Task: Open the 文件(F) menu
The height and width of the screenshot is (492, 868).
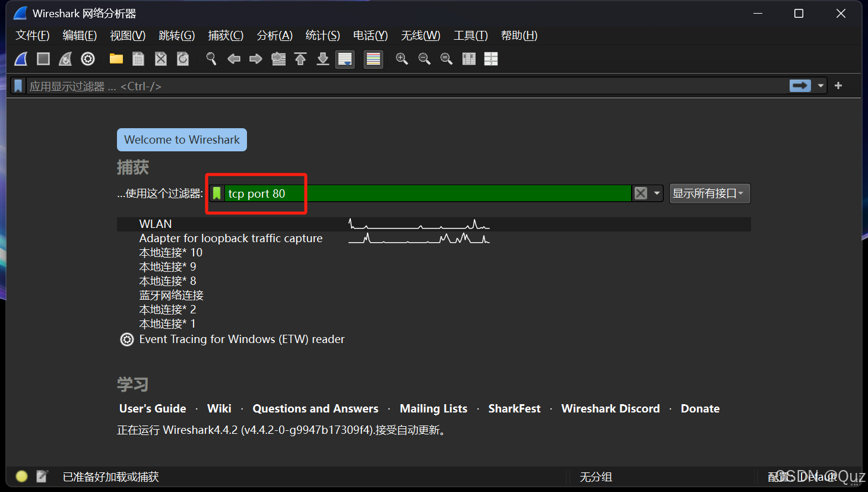Action: tap(33, 36)
